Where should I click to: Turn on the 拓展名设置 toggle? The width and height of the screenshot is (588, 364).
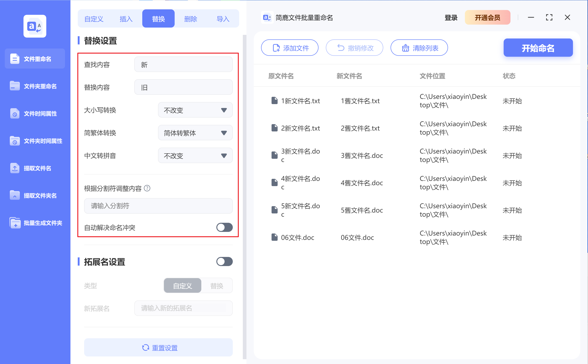[x=224, y=262]
